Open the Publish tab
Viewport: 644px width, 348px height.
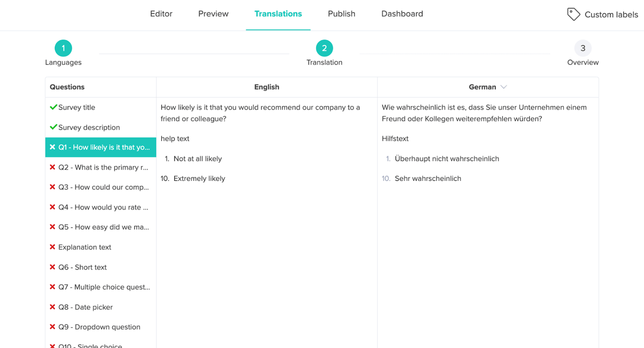click(341, 14)
